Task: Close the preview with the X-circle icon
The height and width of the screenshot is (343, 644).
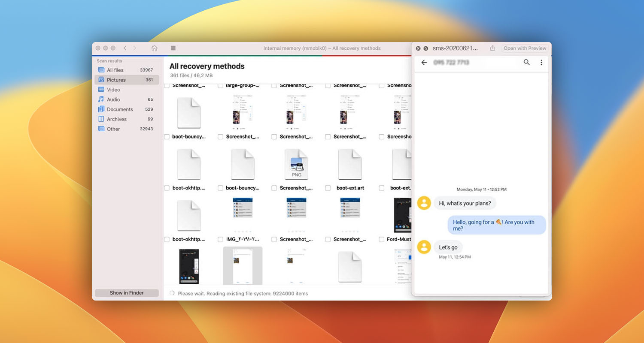Action: 418,48
